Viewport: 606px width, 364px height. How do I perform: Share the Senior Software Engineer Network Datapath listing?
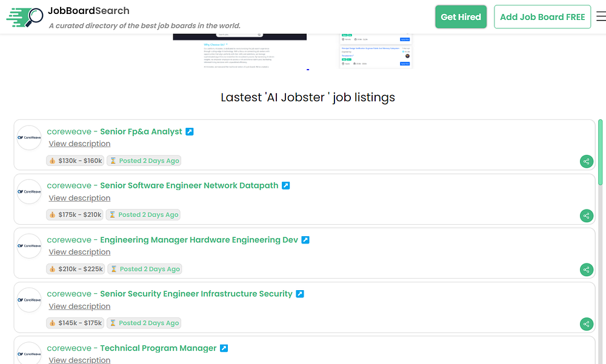pos(586,216)
